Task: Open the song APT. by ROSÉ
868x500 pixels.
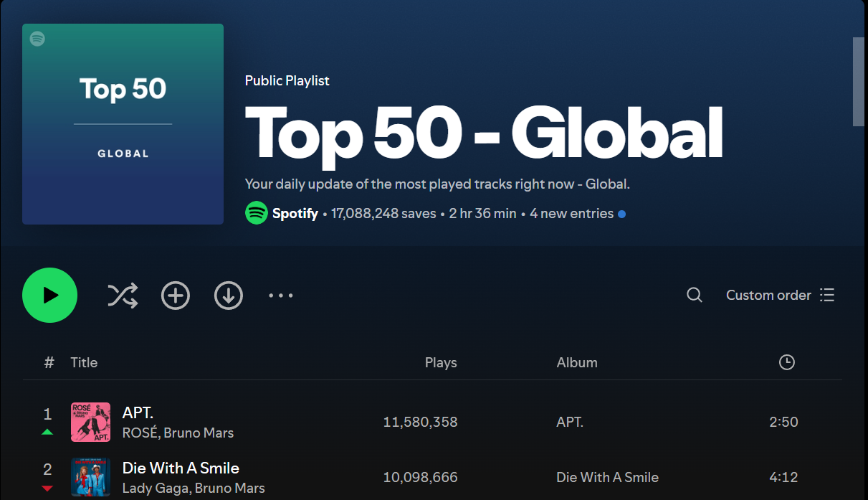Action: tap(138, 412)
